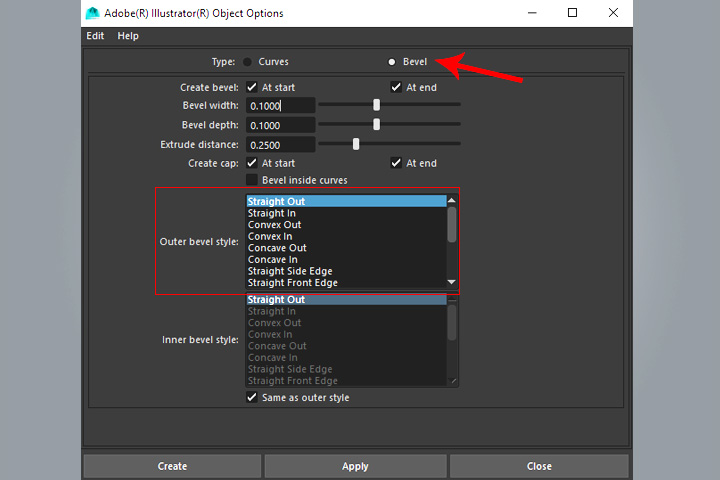This screenshot has width=720, height=480.
Task: Click outer bevel list scroll down arrow
Action: click(x=452, y=283)
